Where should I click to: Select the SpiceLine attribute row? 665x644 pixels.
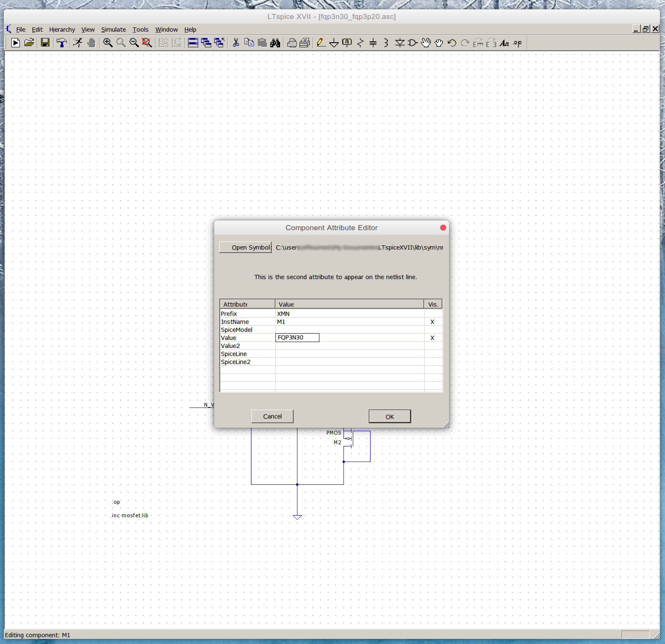click(x=331, y=354)
